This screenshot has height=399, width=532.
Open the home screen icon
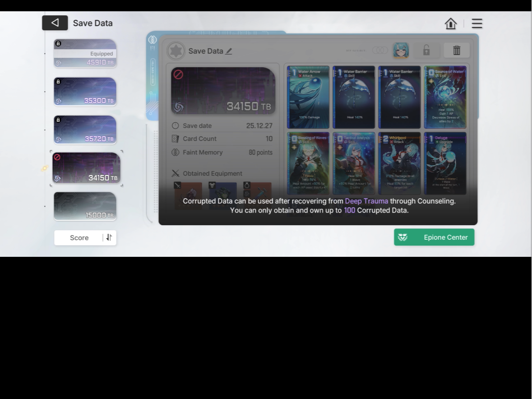[x=450, y=23]
